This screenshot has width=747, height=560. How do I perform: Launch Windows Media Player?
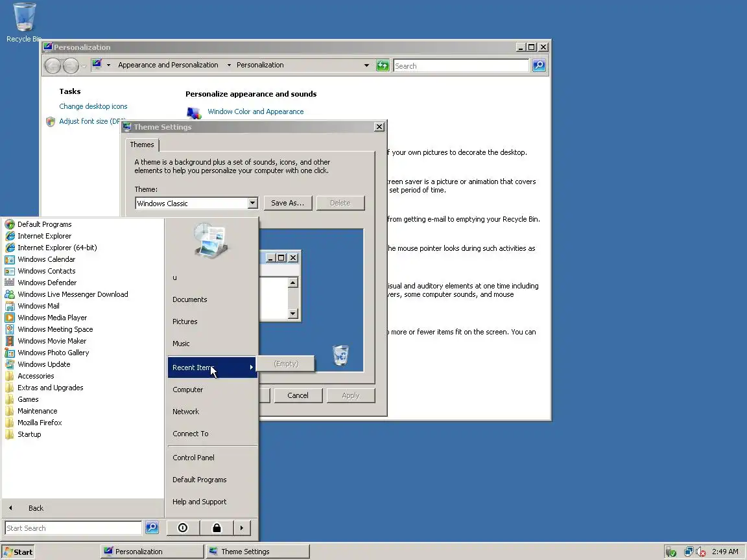pos(52,318)
